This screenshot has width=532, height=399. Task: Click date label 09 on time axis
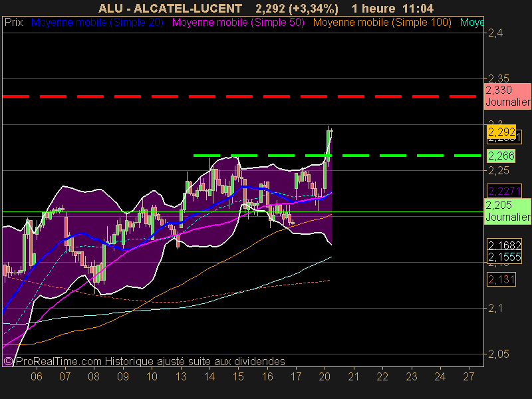(123, 376)
